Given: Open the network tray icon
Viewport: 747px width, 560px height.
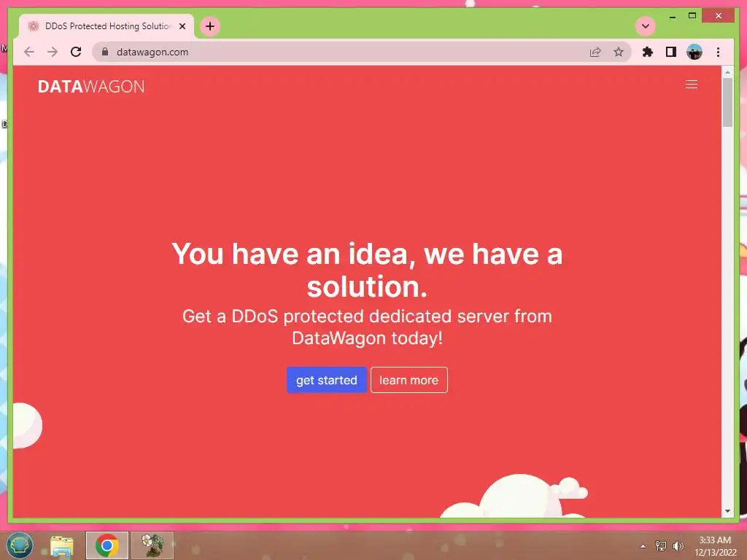Looking at the screenshot, I should coord(661,545).
